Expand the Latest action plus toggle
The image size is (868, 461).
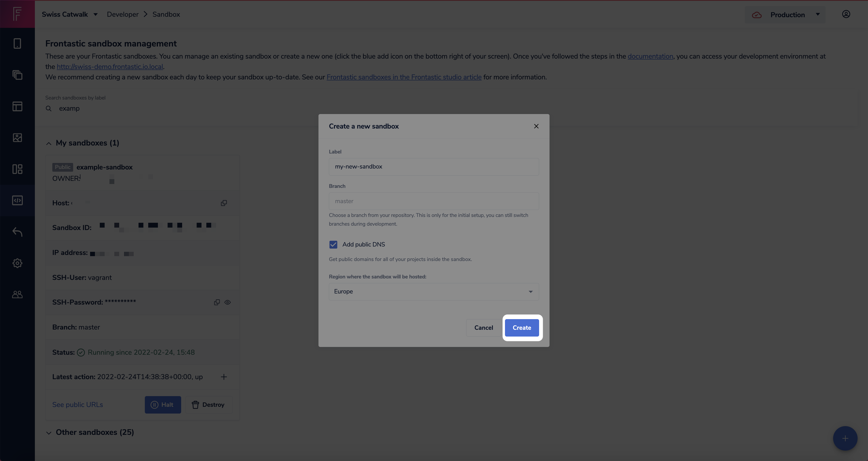click(224, 377)
